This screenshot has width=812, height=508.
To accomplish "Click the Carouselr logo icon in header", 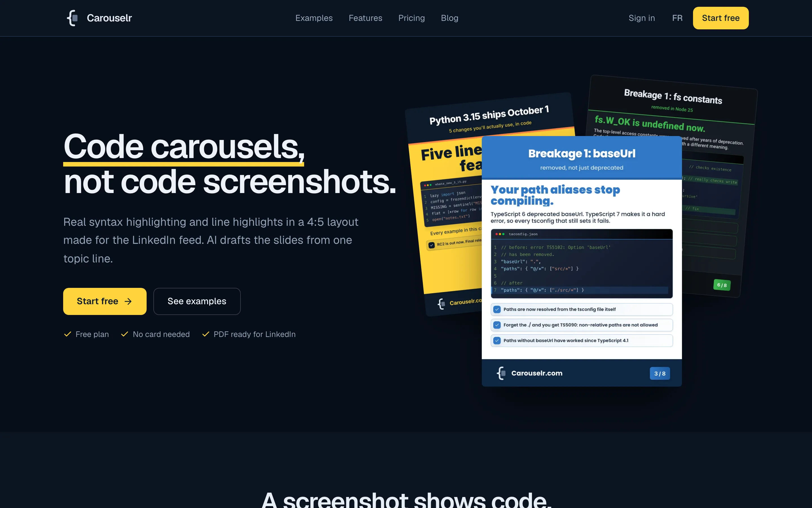I will click(x=72, y=18).
